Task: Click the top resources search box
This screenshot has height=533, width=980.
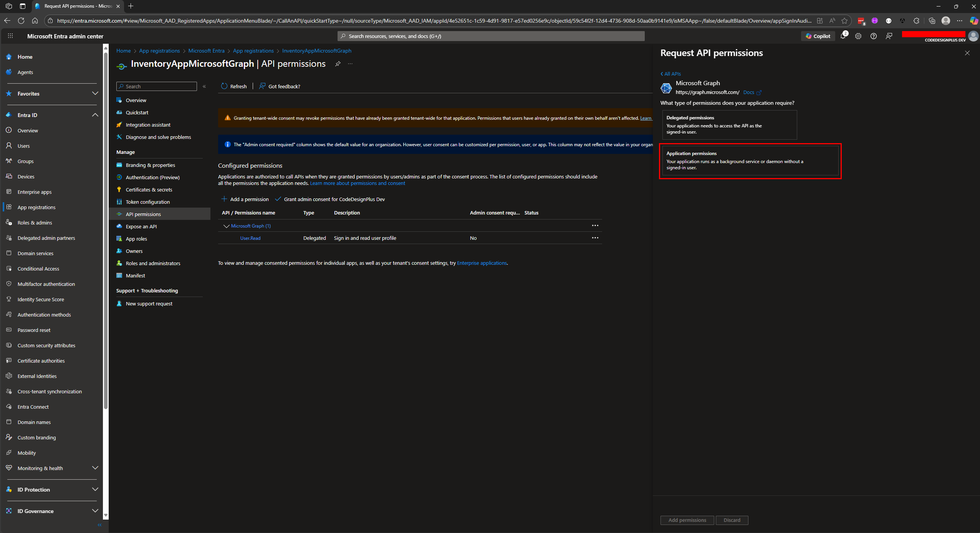Action: click(x=491, y=36)
